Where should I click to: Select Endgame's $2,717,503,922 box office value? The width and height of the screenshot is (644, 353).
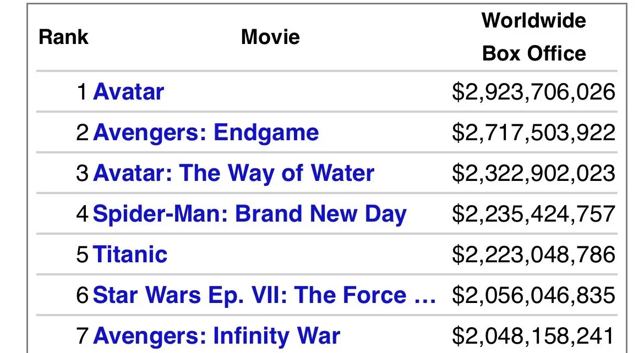pos(533,133)
